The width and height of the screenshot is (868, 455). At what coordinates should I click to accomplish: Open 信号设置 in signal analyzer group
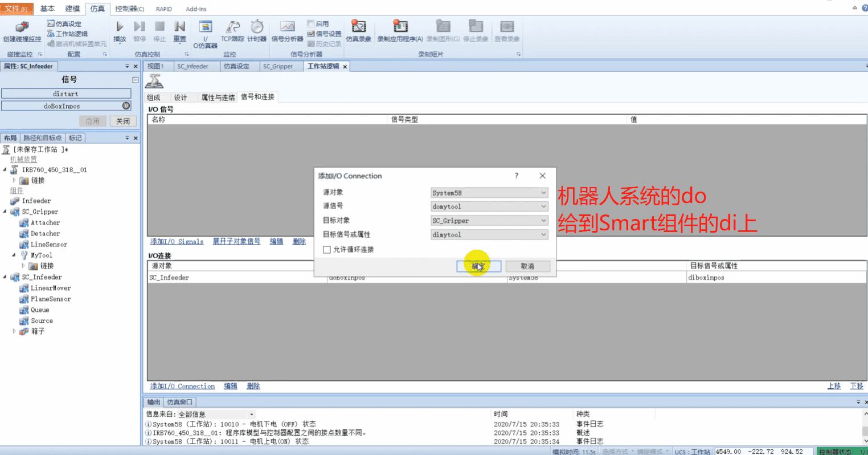coord(324,34)
